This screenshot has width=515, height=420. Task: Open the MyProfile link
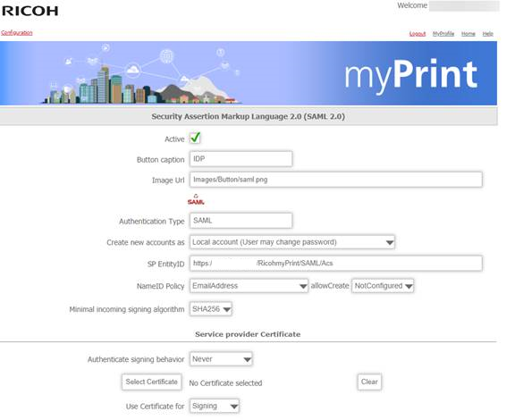click(443, 34)
